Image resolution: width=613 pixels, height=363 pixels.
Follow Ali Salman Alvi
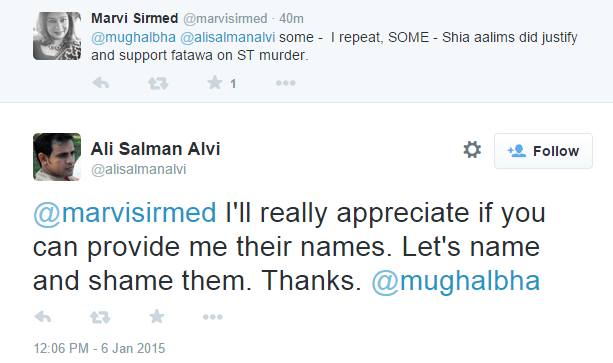pos(543,151)
